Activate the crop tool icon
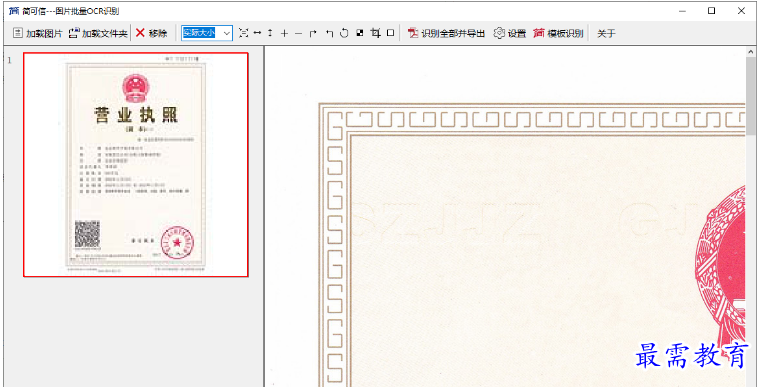757x387 pixels. pyautogui.click(x=375, y=33)
